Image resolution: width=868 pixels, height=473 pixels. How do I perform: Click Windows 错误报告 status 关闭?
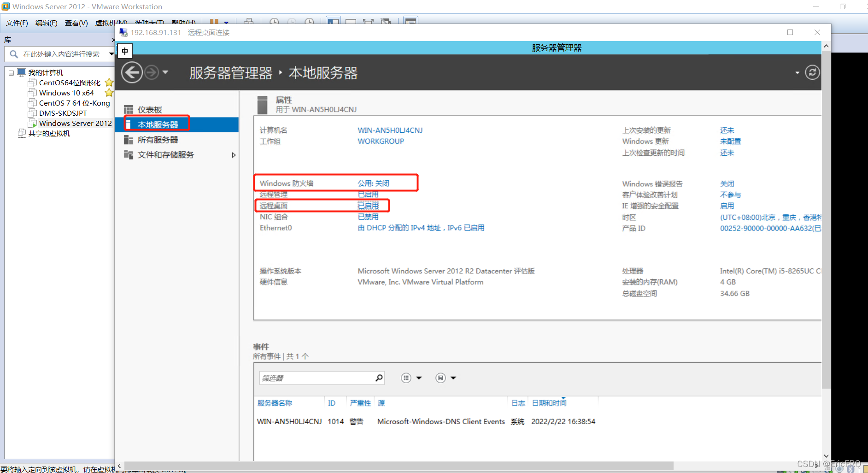727,183
